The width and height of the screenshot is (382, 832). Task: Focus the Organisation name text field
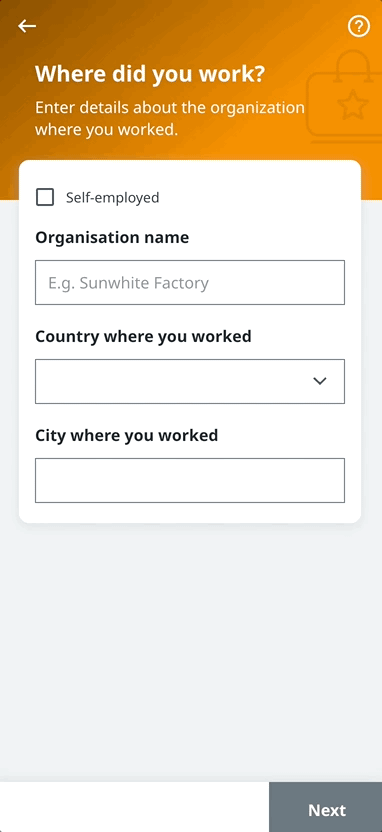pos(190,282)
